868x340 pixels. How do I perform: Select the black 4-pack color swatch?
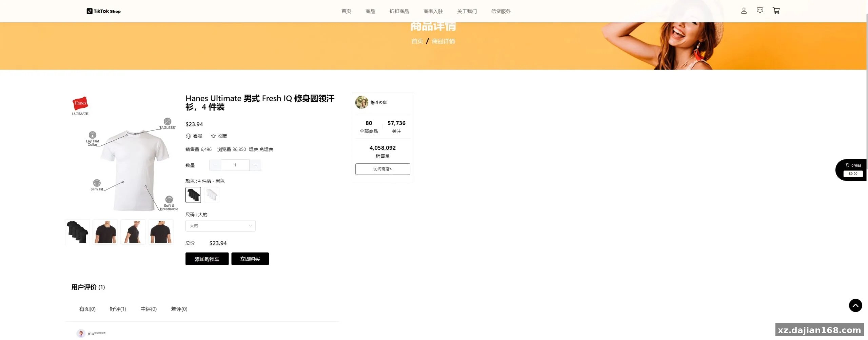(x=193, y=195)
